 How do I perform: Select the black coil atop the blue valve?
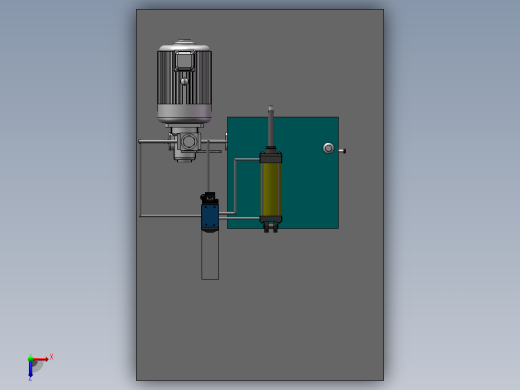210,198
